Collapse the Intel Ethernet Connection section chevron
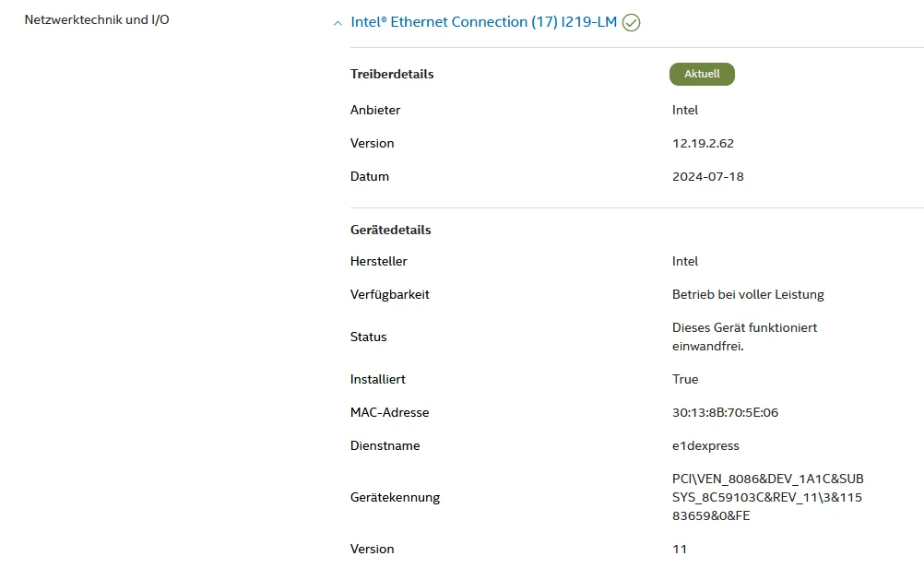 click(338, 24)
